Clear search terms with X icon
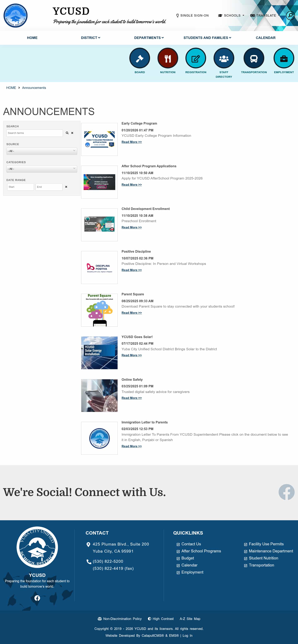The width and height of the screenshot is (298, 644). 72,133
